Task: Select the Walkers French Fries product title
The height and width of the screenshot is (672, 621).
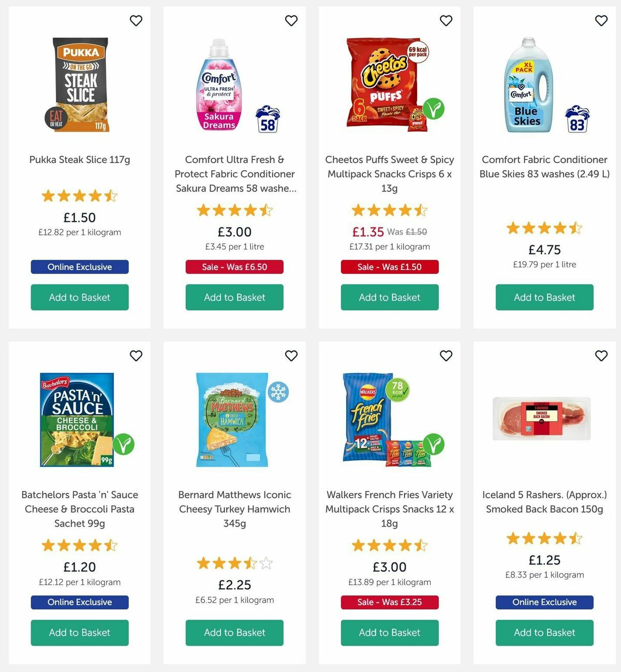Action: tap(389, 509)
